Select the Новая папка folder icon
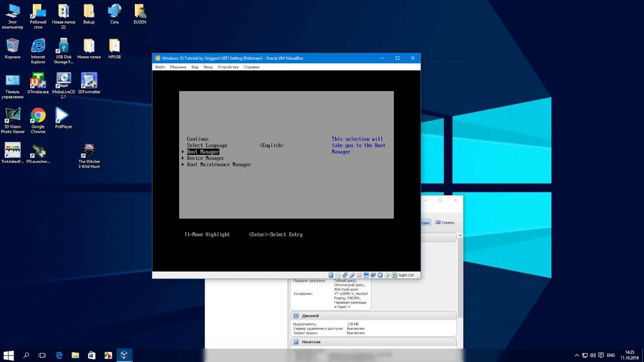The image size is (644, 362). [89, 49]
